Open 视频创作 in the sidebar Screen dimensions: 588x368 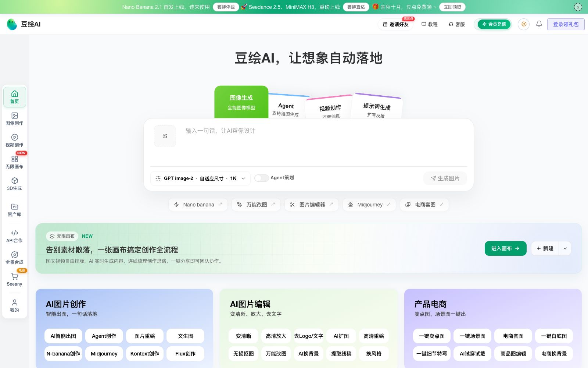click(x=15, y=141)
